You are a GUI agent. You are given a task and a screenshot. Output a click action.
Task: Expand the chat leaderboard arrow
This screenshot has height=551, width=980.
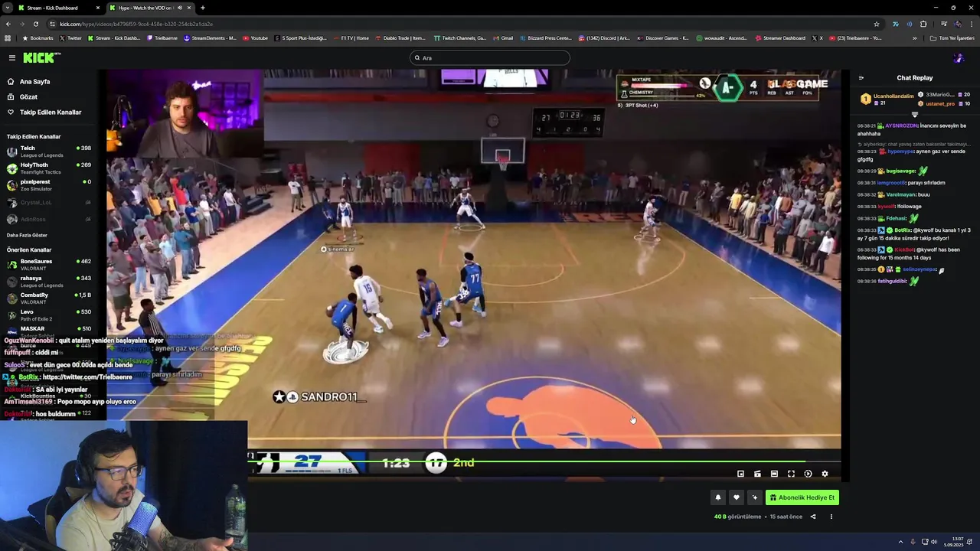(x=914, y=114)
